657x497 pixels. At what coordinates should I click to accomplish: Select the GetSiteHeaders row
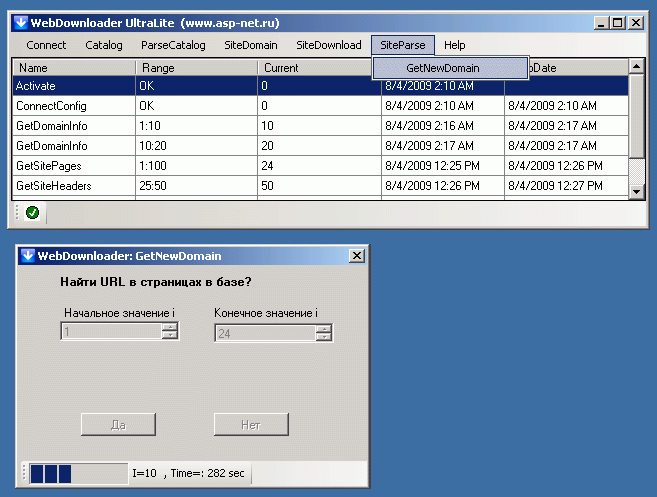point(321,186)
